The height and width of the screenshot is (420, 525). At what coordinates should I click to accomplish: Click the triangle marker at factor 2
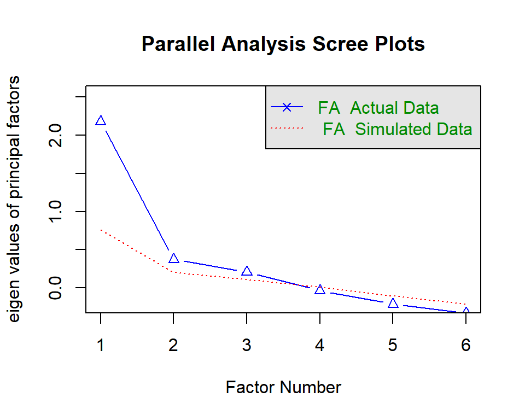pos(174,259)
